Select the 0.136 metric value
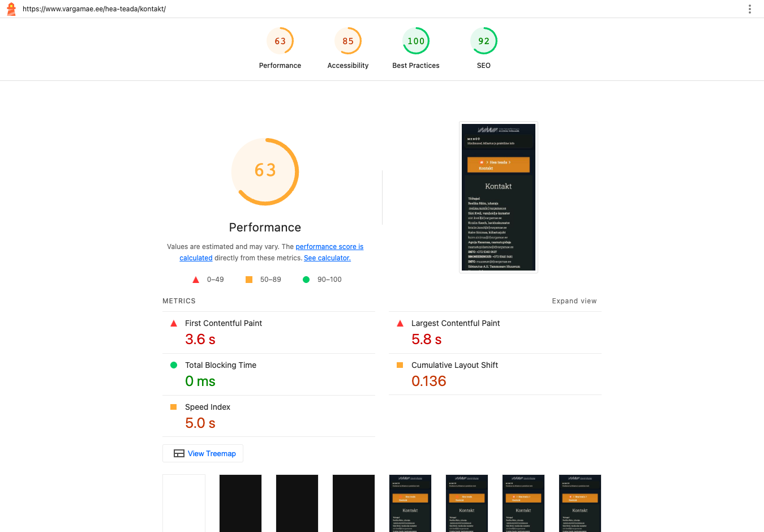Image resolution: width=764 pixels, height=532 pixels. (x=429, y=381)
